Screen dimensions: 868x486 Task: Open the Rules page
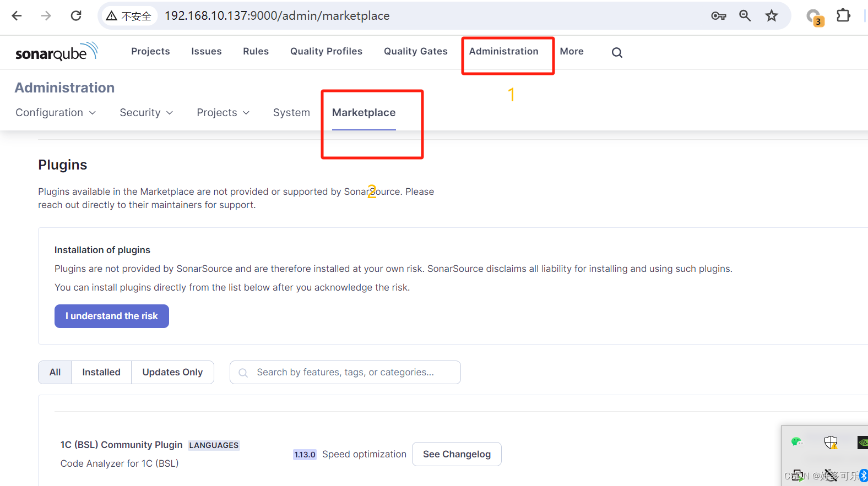[x=256, y=51]
